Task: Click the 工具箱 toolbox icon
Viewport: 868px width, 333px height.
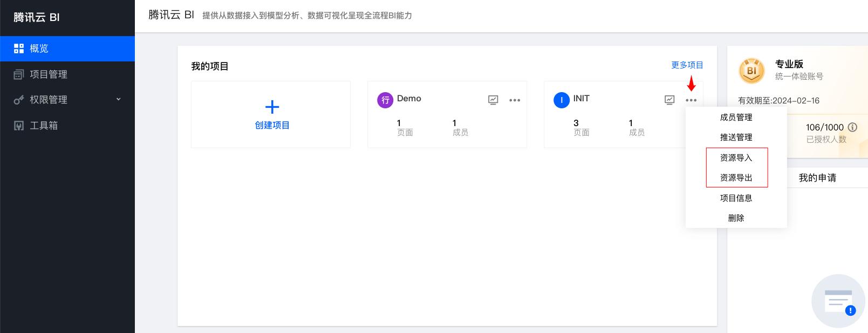Action: 19,126
